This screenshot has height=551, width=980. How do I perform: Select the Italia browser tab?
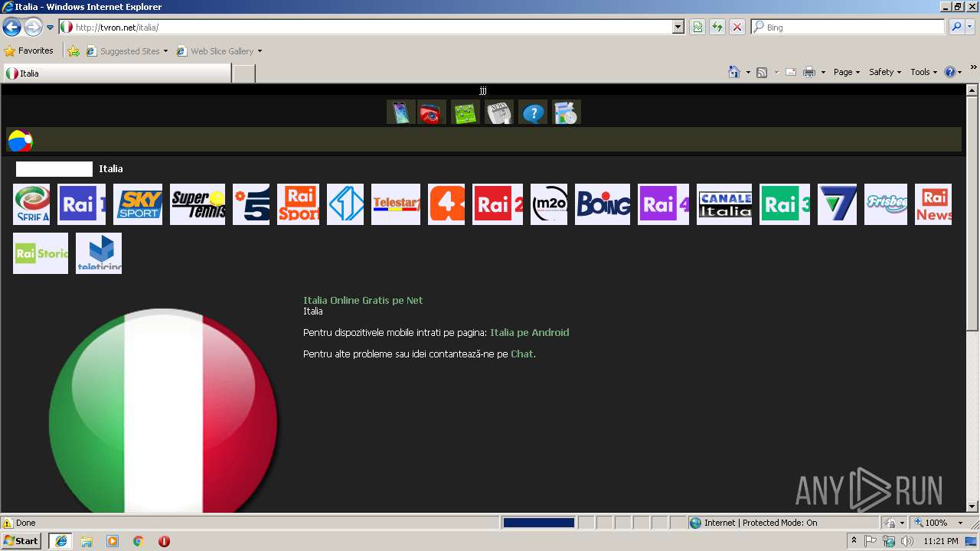pos(116,73)
